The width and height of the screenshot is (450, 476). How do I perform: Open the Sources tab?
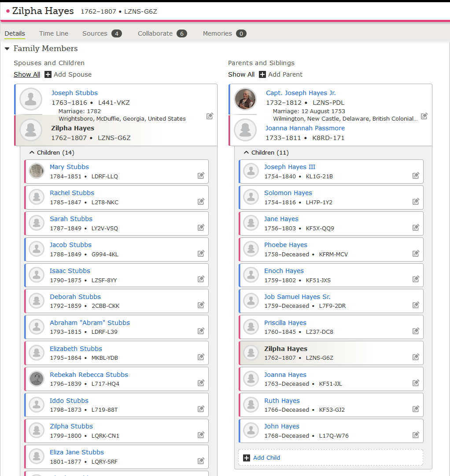95,33
